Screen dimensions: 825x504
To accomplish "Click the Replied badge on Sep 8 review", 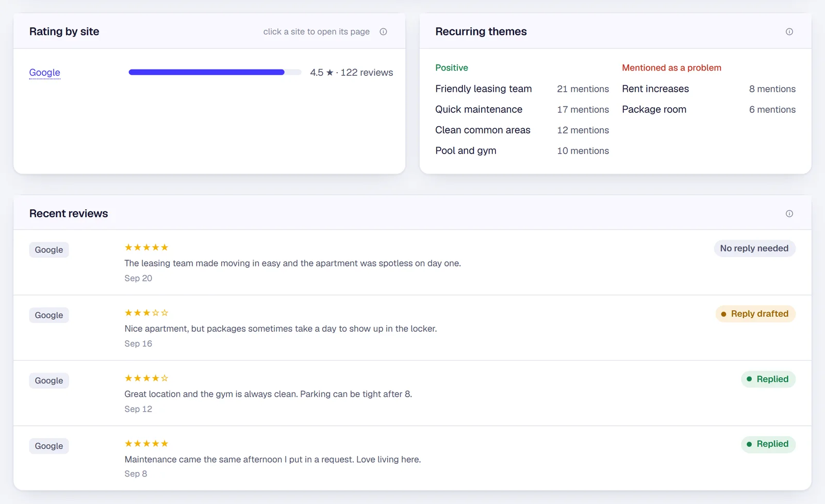I will click(768, 444).
